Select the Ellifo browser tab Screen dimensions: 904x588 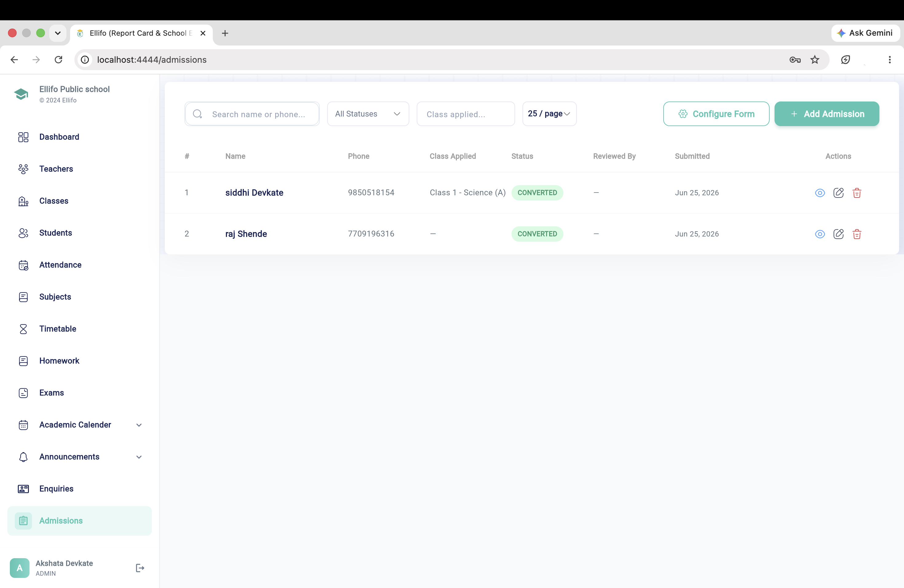click(x=141, y=34)
